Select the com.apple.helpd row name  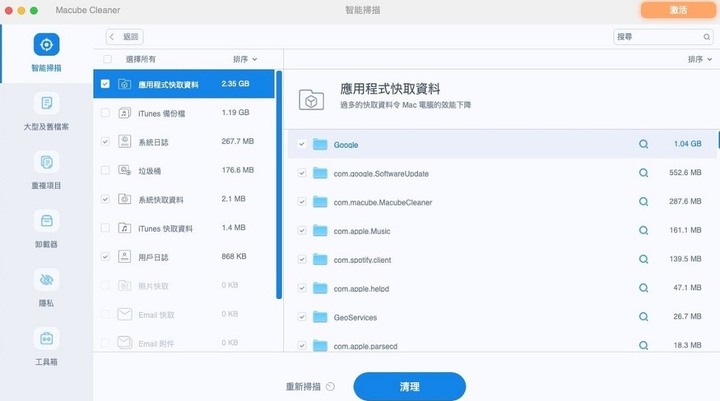[361, 289]
